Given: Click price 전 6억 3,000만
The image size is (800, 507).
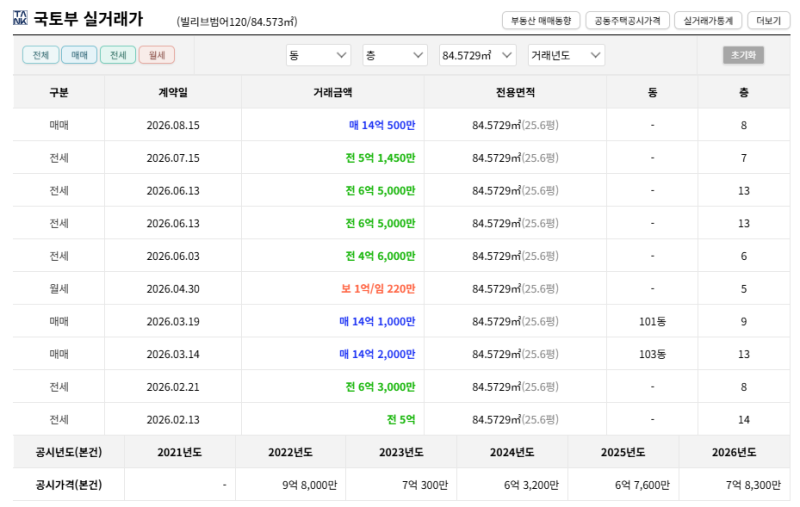Looking at the screenshot, I should pos(381,387).
